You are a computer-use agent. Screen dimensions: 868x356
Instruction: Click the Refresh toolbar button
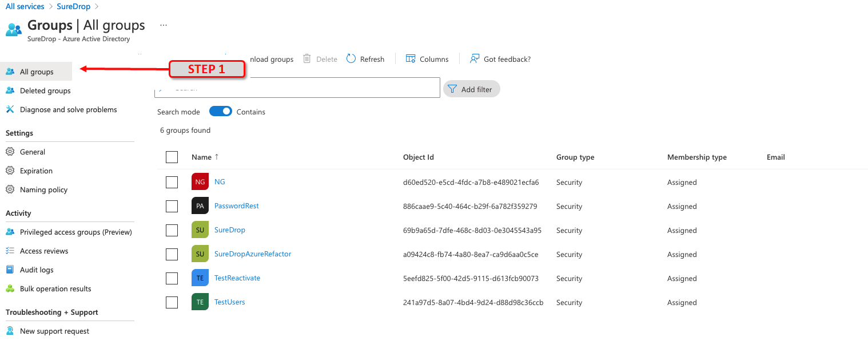coord(365,59)
